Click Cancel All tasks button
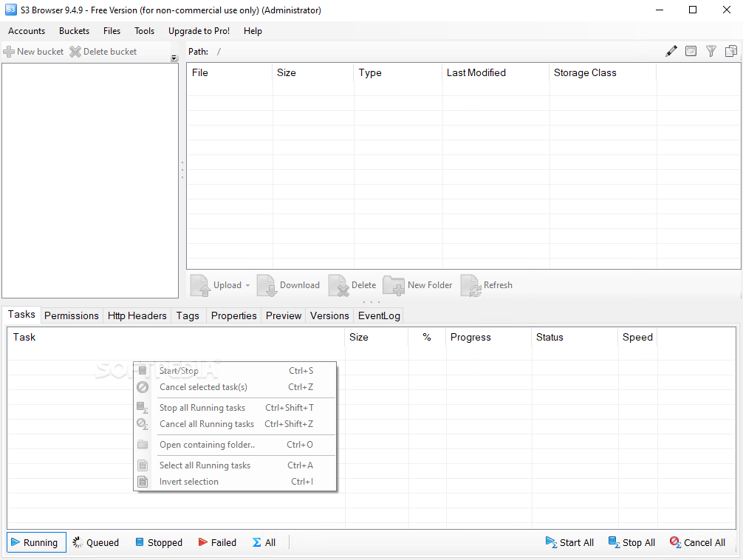The width and height of the screenshot is (743, 560). [697, 542]
